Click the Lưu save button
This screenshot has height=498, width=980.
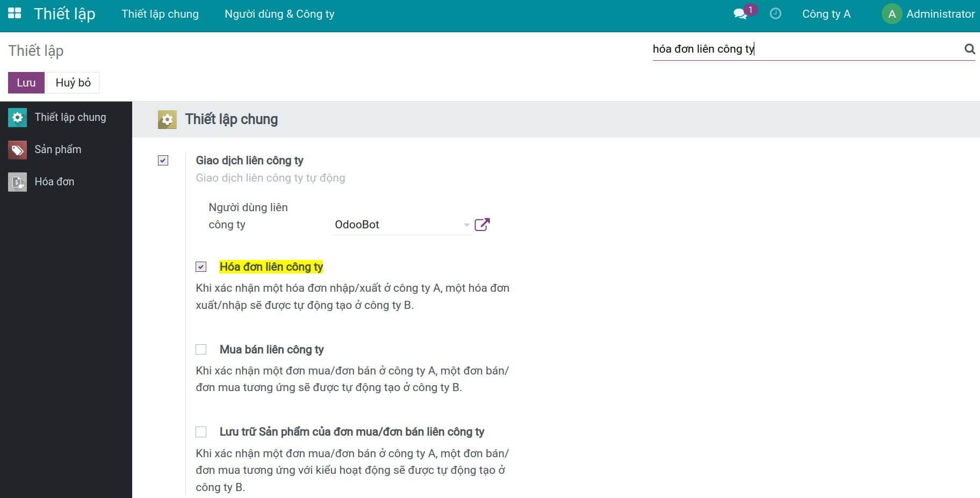(x=26, y=83)
